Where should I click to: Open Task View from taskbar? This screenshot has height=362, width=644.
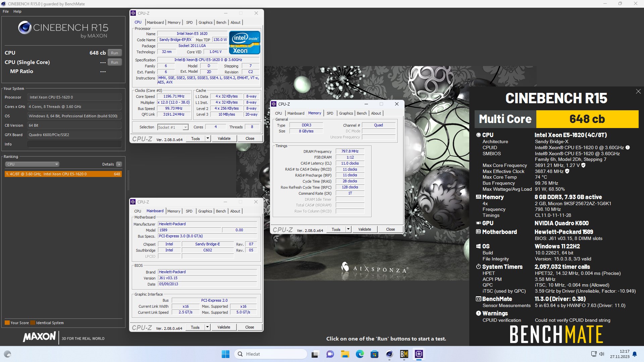click(x=315, y=354)
